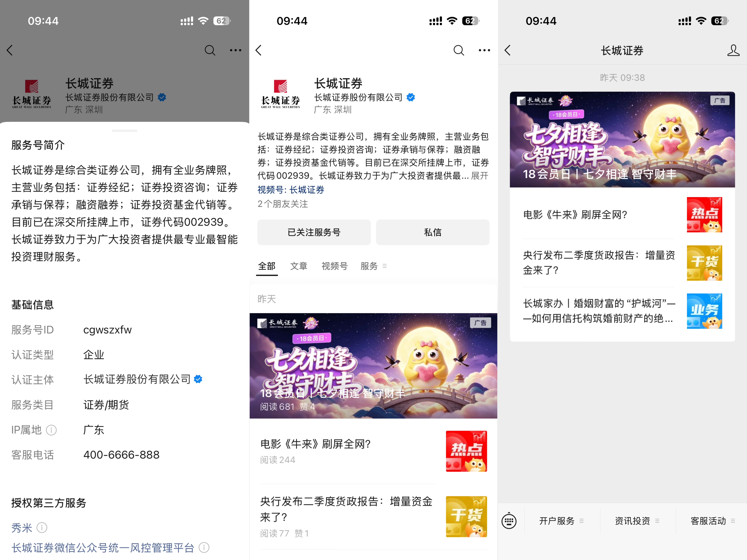Tap the battery indicator on the right chat screen
Viewport: 747px width, 560px height.
[x=720, y=21]
